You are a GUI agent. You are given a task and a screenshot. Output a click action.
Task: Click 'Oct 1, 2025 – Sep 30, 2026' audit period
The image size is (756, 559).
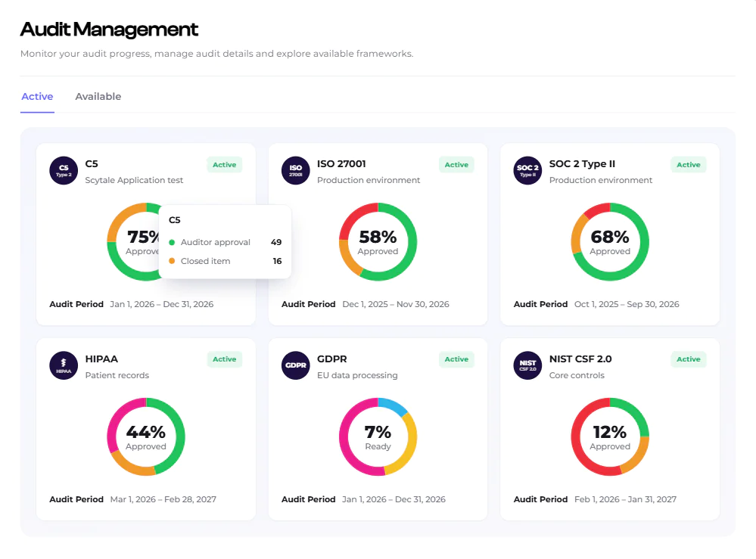[x=627, y=305]
